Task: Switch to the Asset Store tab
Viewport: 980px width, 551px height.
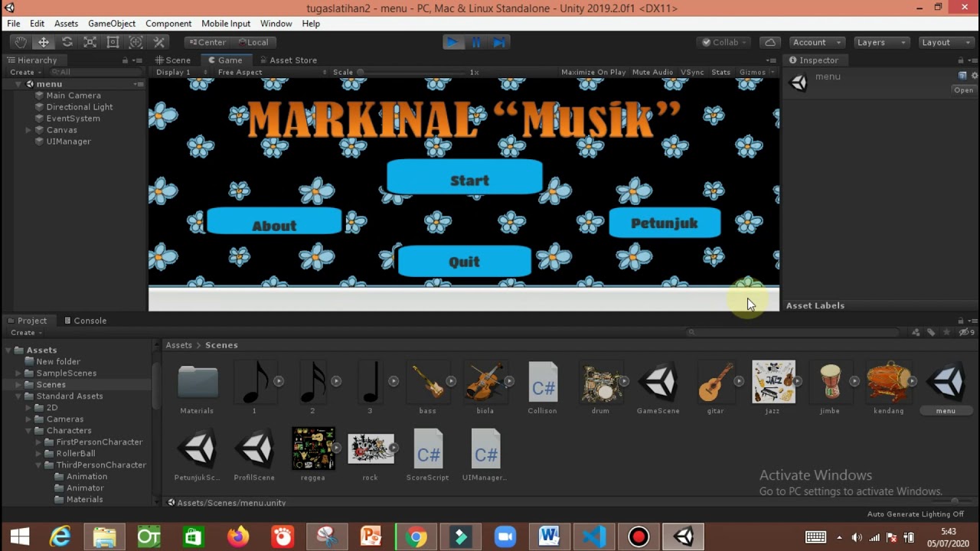Action: [289, 60]
